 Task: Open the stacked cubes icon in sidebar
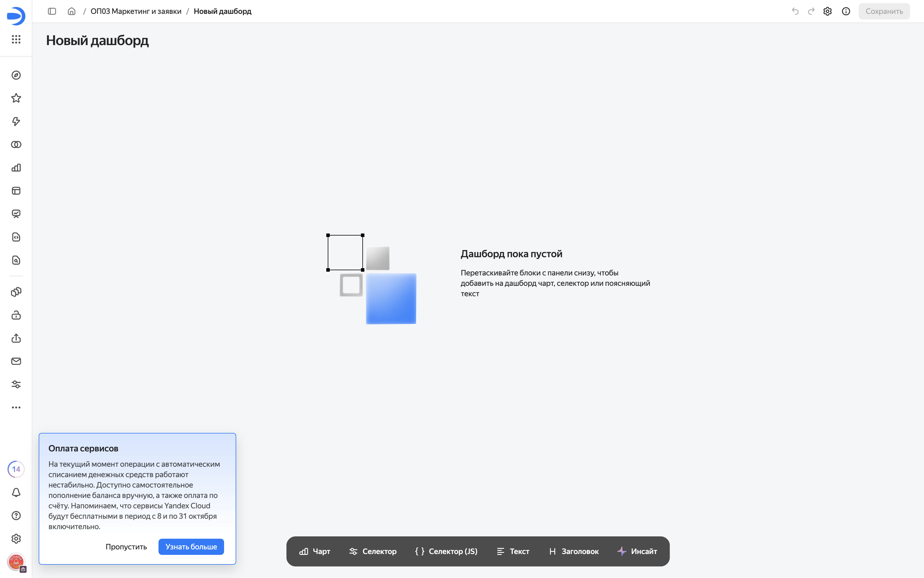click(16, 292)
